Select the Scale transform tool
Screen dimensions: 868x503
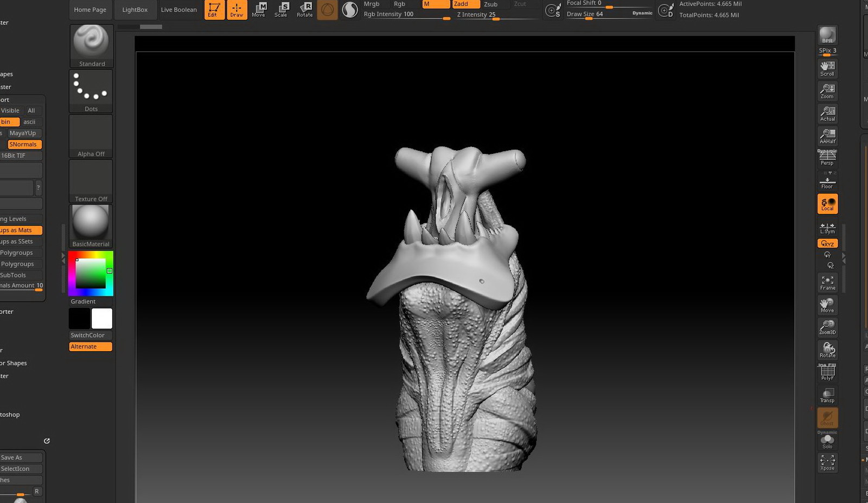coord(281,9)
